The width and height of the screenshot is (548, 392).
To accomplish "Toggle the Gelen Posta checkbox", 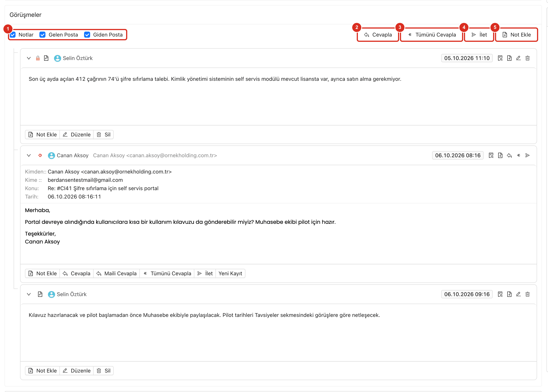I will click(x=43, y=35).
